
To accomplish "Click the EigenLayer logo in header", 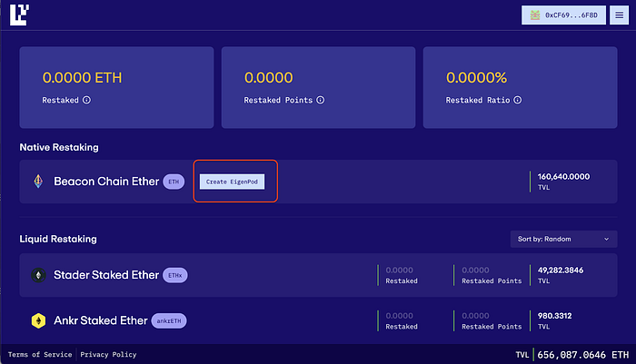I will click(x=17, y=15).
